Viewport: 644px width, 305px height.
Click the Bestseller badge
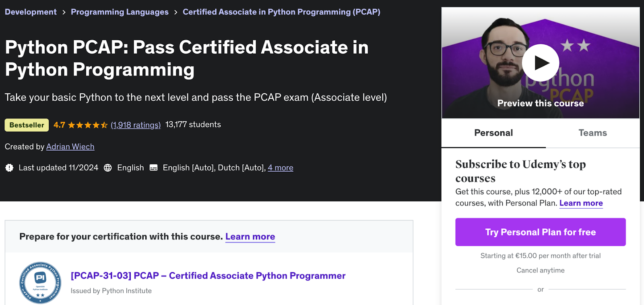[x=27, y=125]
